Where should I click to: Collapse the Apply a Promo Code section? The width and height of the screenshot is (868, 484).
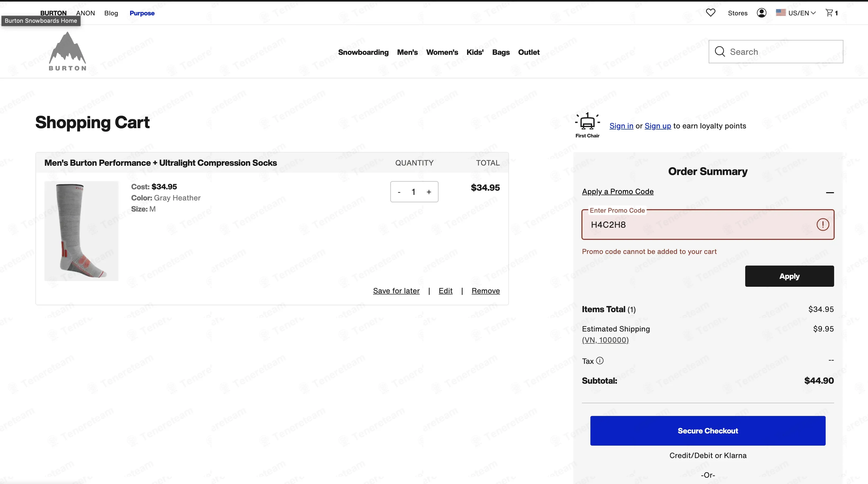point(830,192)
